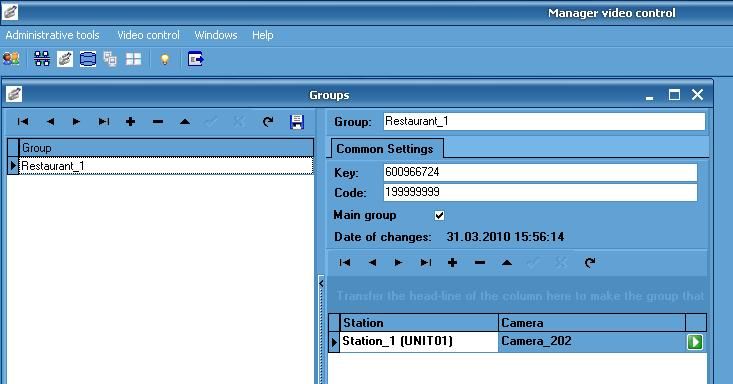Remove camera row with minus icon

point(480,263)
